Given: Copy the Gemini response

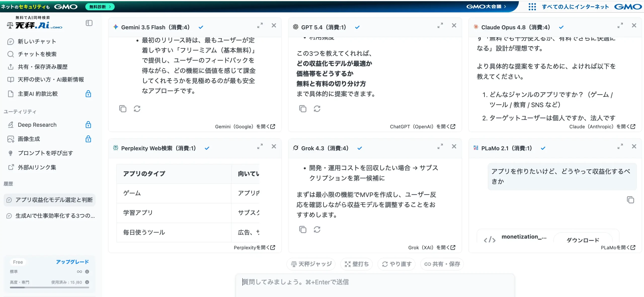Looking at the screenshot, I should pyautogui.click(x=123, y=109).
